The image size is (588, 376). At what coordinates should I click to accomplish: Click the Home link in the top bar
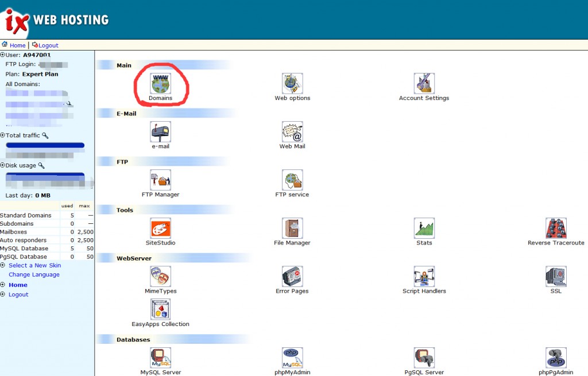pyautogui.click(x=18, y=45)
